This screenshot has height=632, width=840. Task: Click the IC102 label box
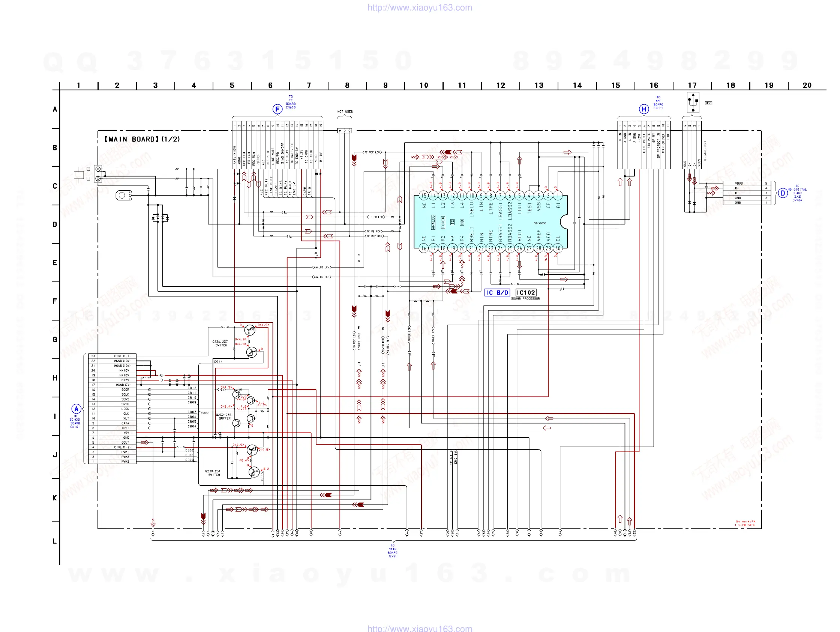point(526,292)
